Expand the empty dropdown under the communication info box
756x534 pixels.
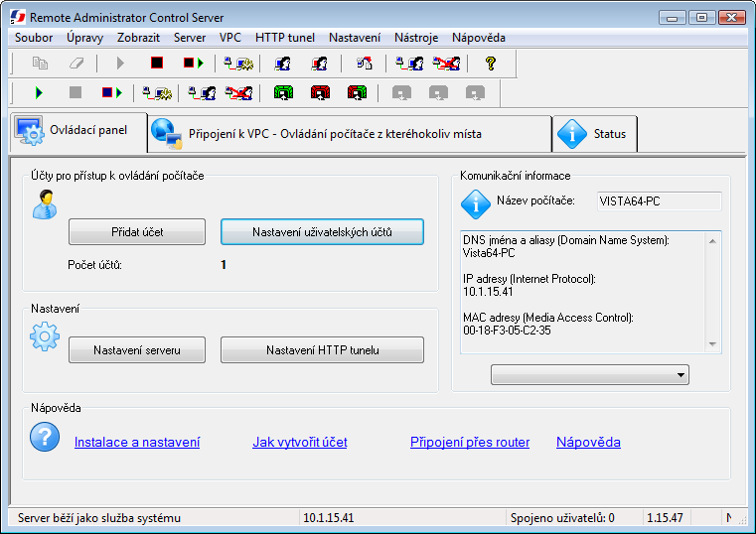click(590, 374)
